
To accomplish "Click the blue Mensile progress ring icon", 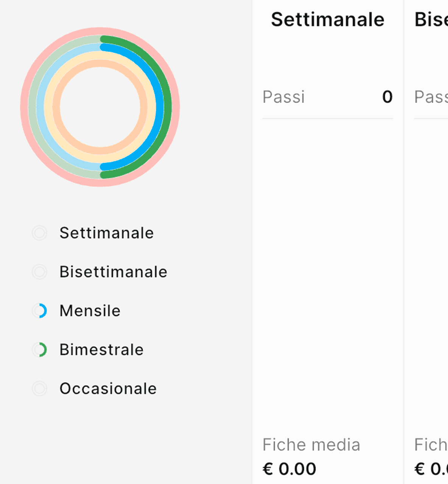I will tap(40, 311).
